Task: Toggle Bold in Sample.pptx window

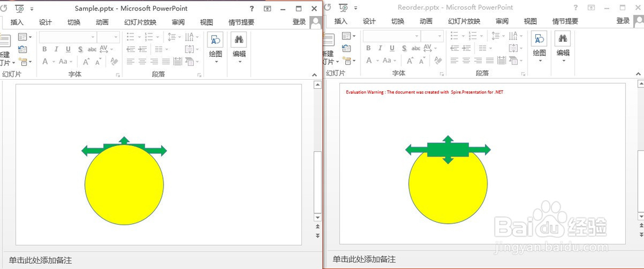Action: (x=44, y=50)
